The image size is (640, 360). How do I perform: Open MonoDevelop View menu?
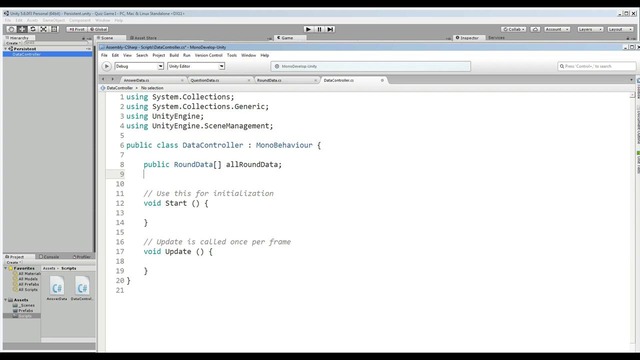pyautogui.click(x=127, y=55)
